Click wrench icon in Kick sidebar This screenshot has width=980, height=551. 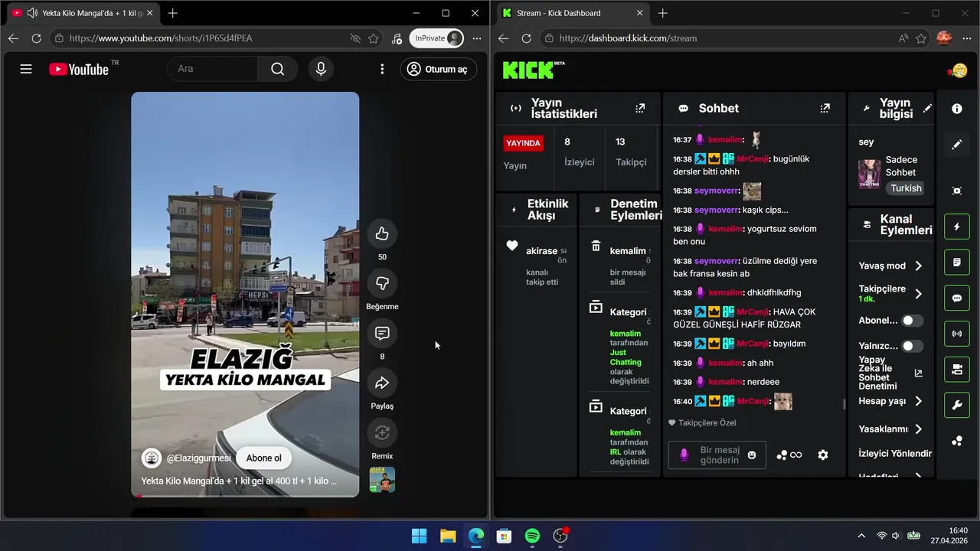(957, 405)
